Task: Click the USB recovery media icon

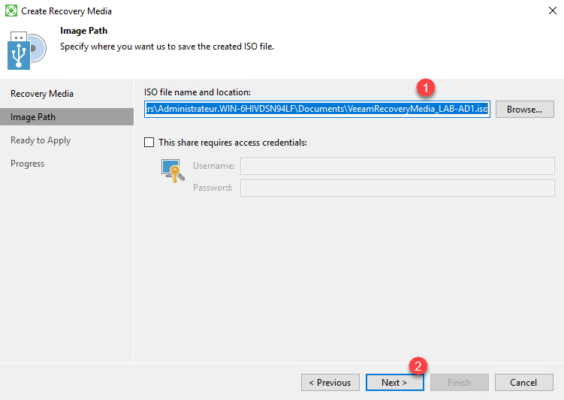Action: point(26,51)
